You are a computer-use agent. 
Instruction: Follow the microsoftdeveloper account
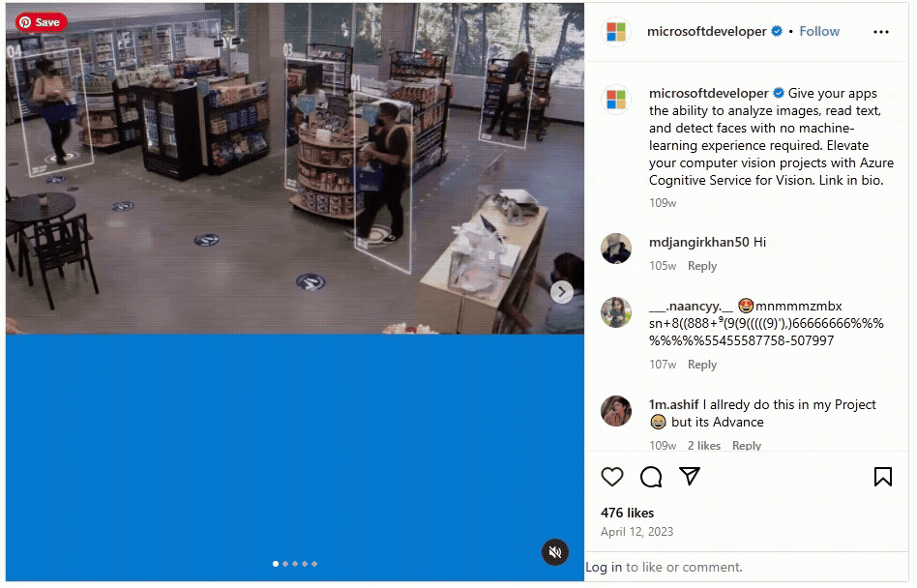point(819,32)
